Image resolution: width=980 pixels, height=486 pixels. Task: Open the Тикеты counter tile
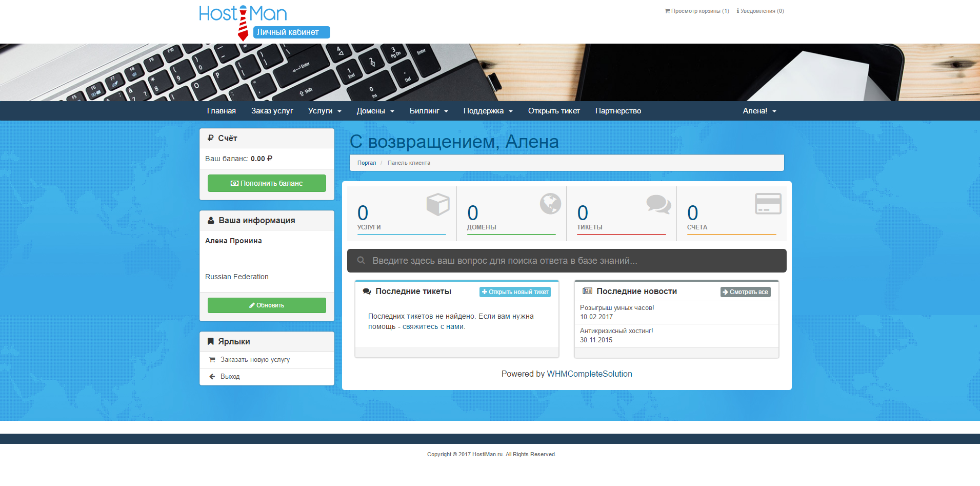622,213
